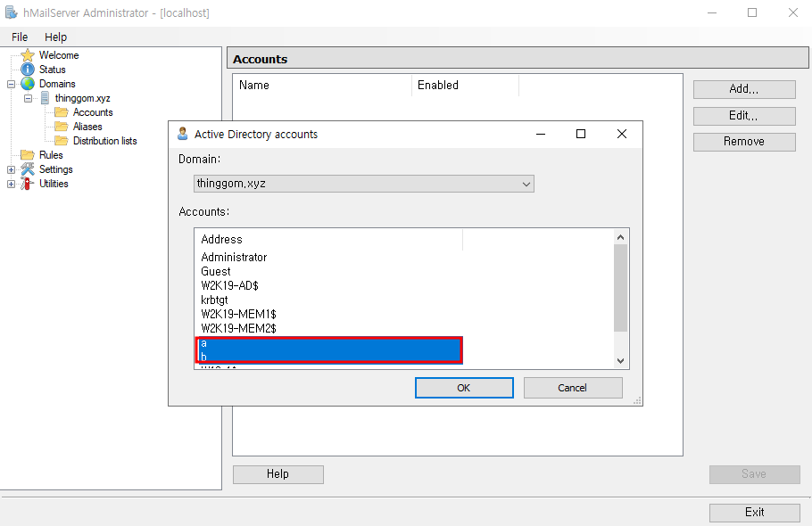Click the Domains globe icon
Image resolution: width=812 pixels, height=526 pixels.
point(28,84)
